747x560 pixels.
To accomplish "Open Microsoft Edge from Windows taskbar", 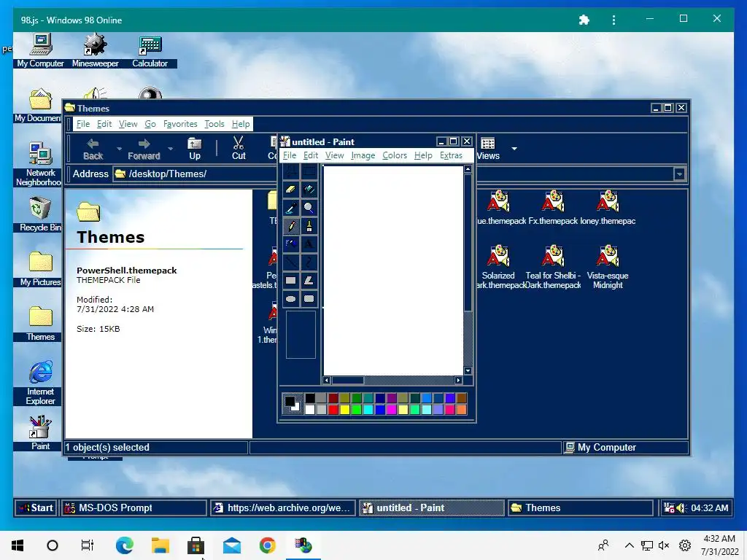I will click(x=124, y=545).
